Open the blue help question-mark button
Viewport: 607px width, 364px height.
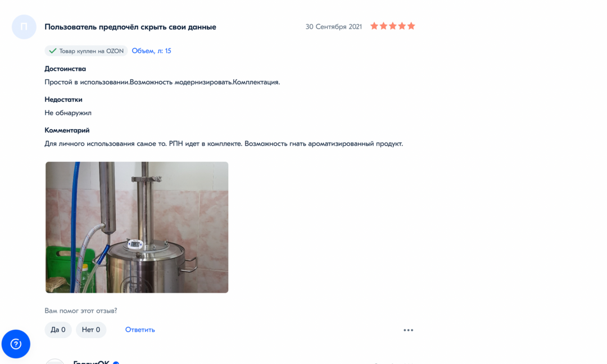16,344
